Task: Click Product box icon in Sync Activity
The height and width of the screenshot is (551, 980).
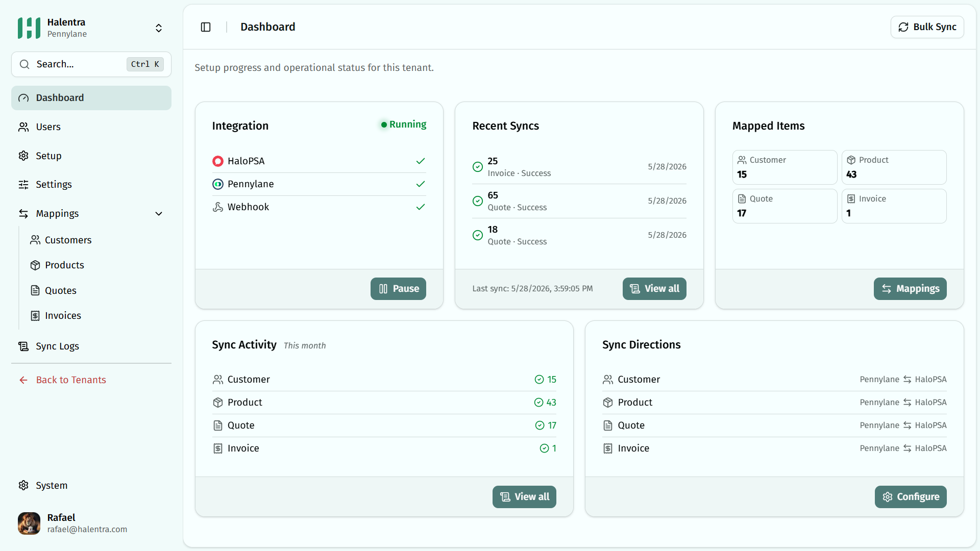Action: click(218, 403)
